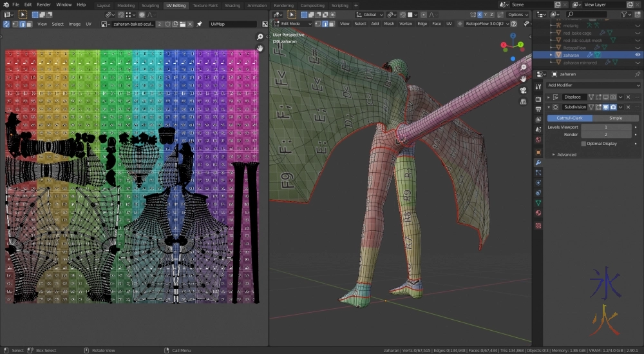Click the Options button in viewport header
The height and width of the screenshot is (354, 644).
tap(517, 14)
